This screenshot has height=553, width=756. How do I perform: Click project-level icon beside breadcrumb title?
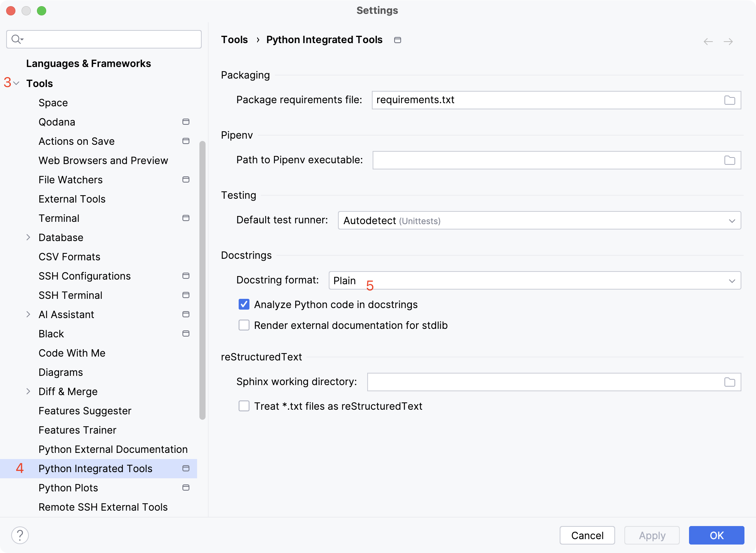coord(398,40)
